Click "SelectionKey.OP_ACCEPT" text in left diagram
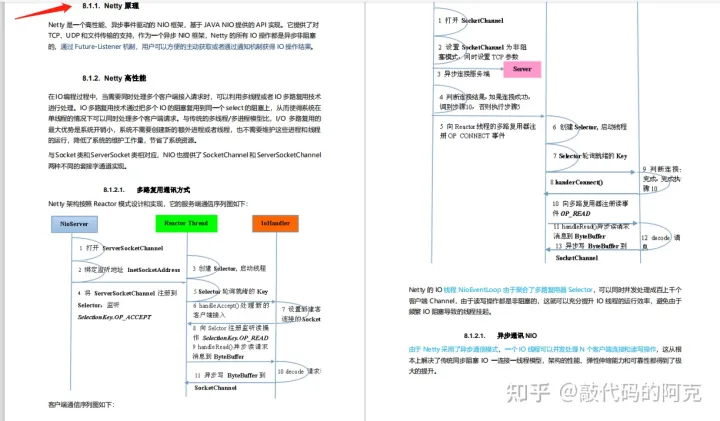The height and width of the screenshot is (421, 720). (114, 317)
